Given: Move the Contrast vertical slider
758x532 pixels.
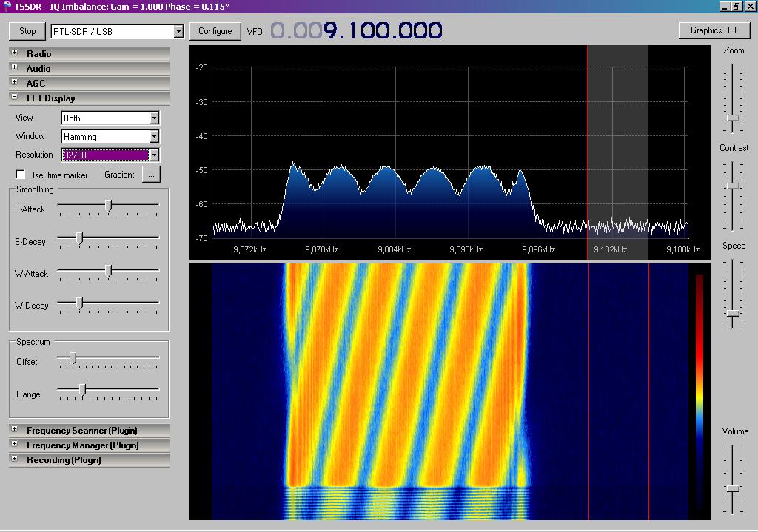Looking at the screenshot, I should (734, 186).
